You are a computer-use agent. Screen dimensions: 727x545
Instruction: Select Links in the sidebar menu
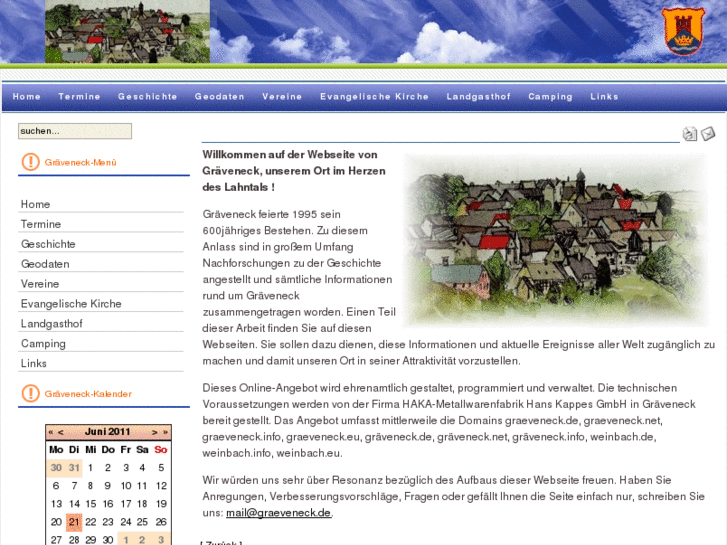pyautogui.click(x=101, y=364)
